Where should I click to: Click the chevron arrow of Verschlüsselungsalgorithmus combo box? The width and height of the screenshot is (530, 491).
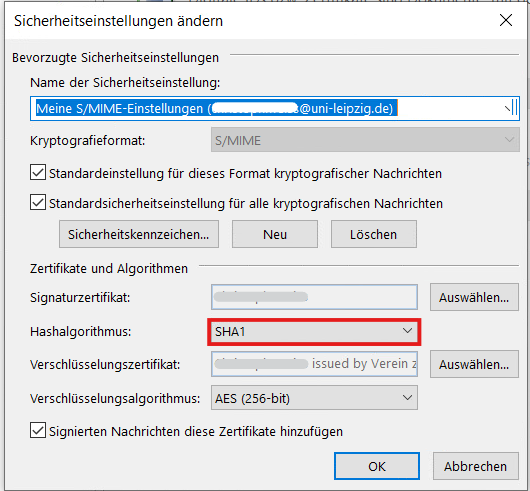click(x=407, y=398)
